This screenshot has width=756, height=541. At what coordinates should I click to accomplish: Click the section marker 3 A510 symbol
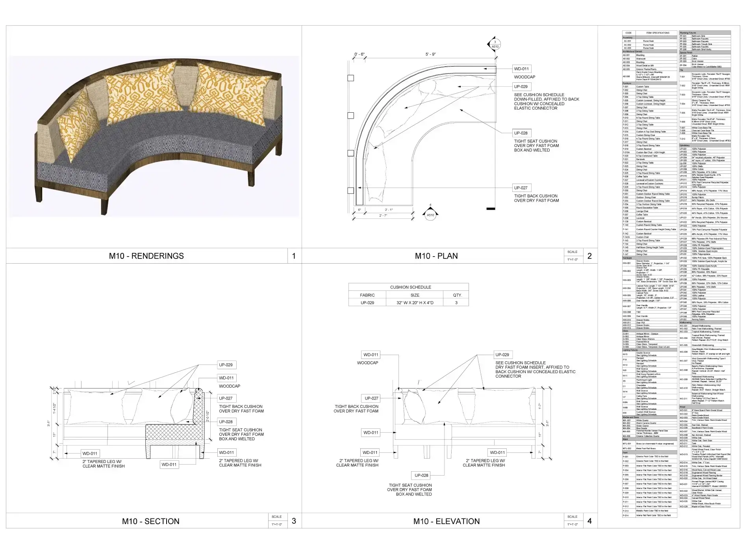coord(495,45)
